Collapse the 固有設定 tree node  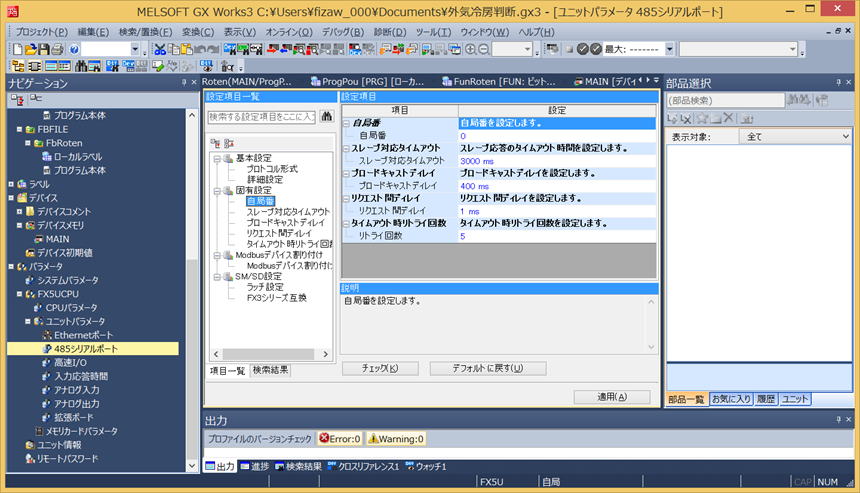(217, 191)
